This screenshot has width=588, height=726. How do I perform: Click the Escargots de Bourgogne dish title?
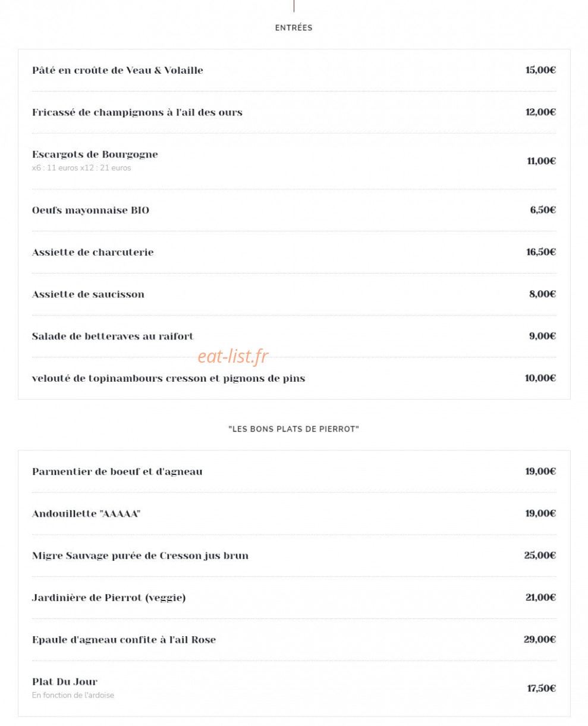95,155
